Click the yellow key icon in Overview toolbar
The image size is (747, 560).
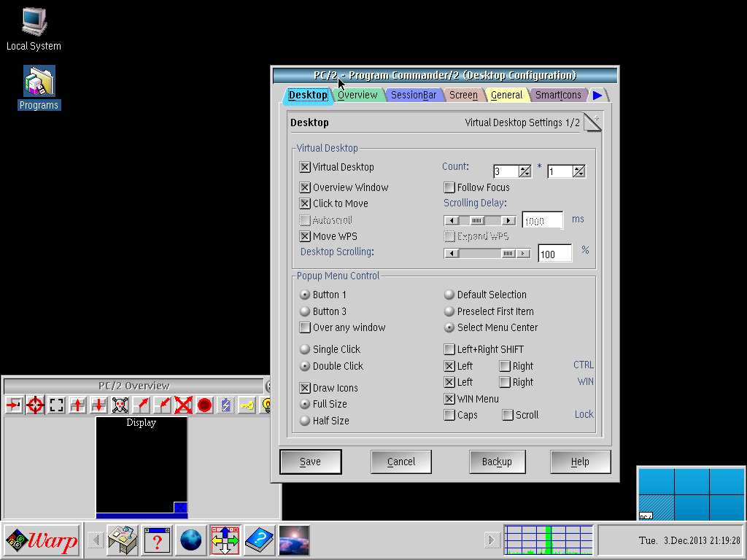(x=247, y=405)
